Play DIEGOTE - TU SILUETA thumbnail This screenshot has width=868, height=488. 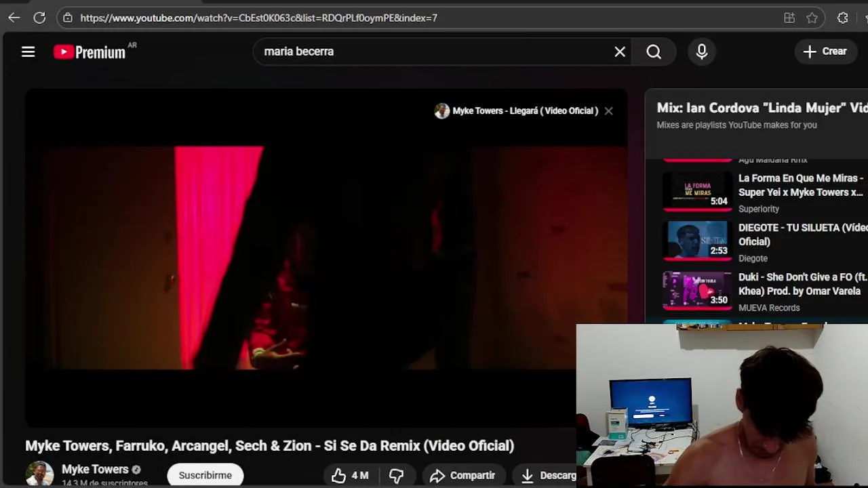click(697, 241)
